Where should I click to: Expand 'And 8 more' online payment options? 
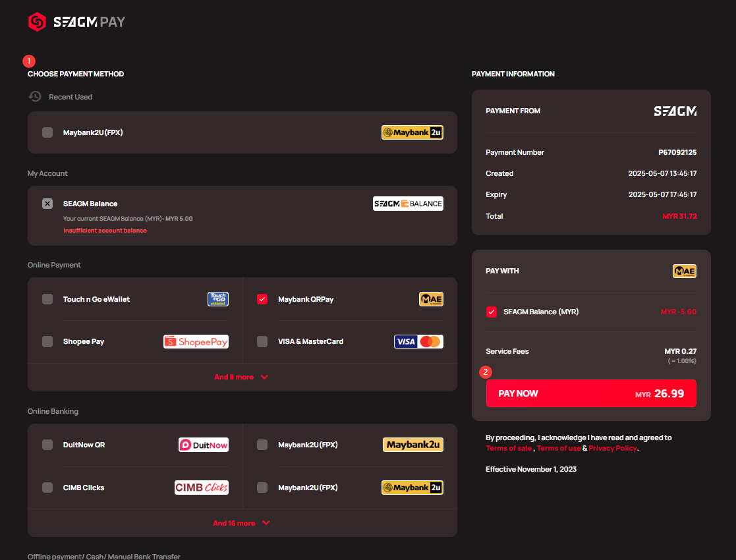point(241,377)
